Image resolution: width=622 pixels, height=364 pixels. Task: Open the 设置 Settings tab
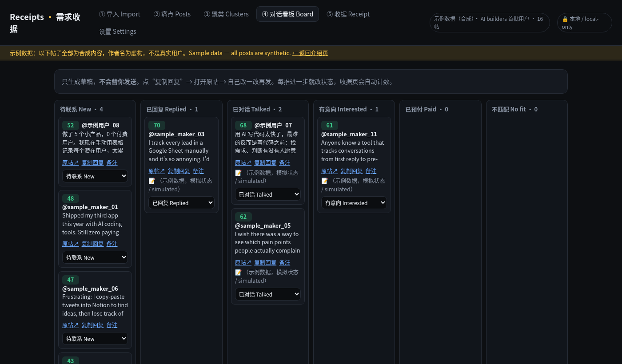pos(118,32)
